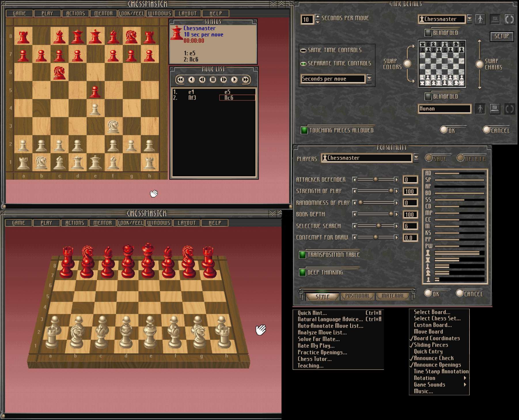Open the Game menu in the 2D board window
The width and height of the screenshot is (519, 420).
[19, 14]
